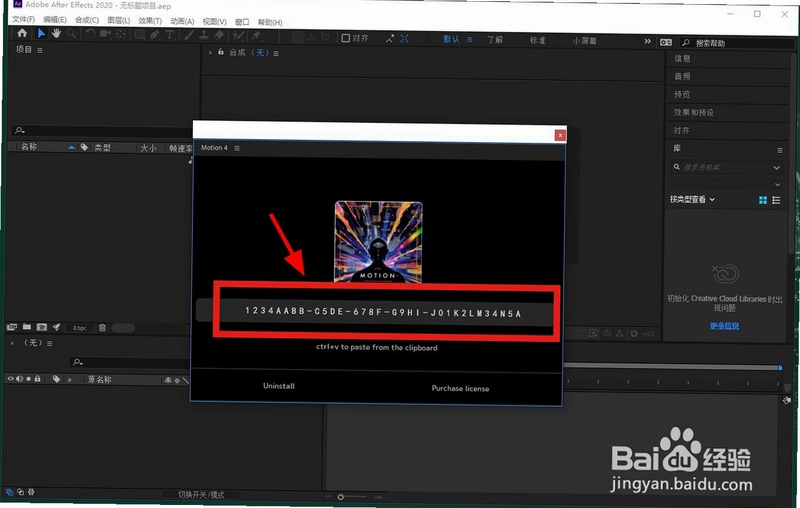800x508 pixels.
Task: Create new folder in Project panel
Action: pos(27,327)
